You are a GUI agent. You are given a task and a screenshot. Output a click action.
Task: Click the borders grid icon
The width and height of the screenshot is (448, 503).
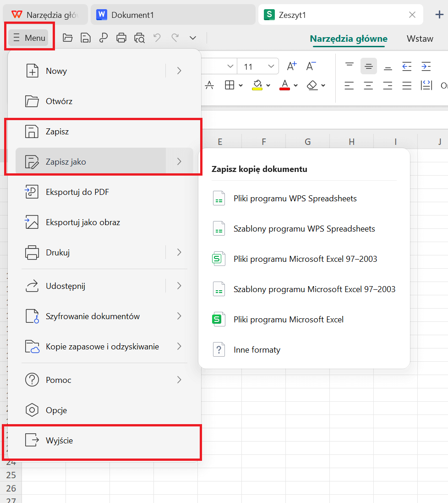click(x=229, y=85)
